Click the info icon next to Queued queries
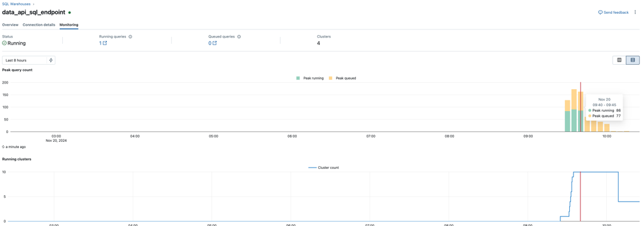 tap(239, 36)
